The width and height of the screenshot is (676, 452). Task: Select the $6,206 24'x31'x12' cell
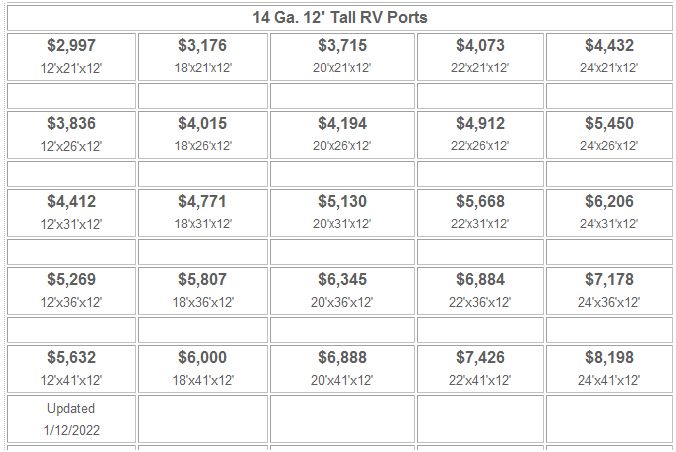(609, 213)
